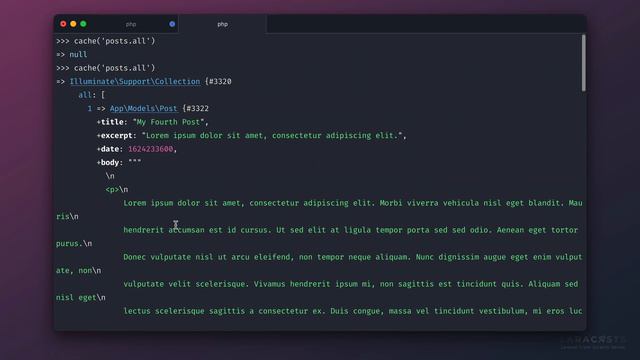Close the terminal window with red button
The width and height of the screenshot is (640, 360).
[x=63, y=24]
